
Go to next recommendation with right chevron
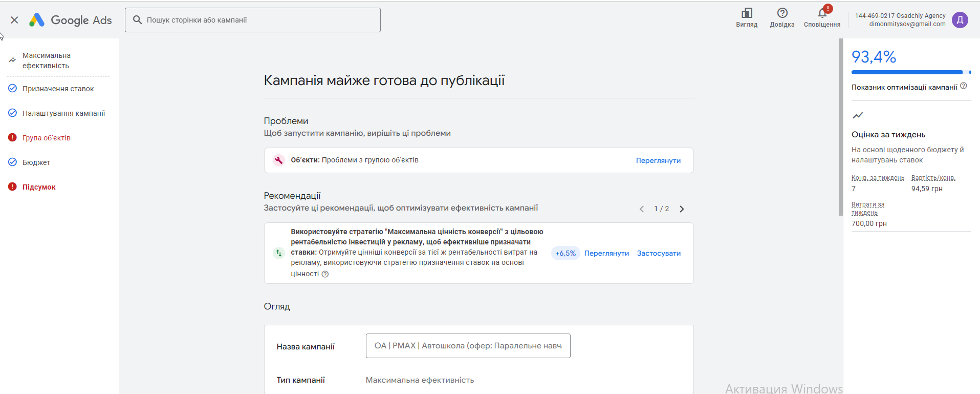tap(682, 209)
